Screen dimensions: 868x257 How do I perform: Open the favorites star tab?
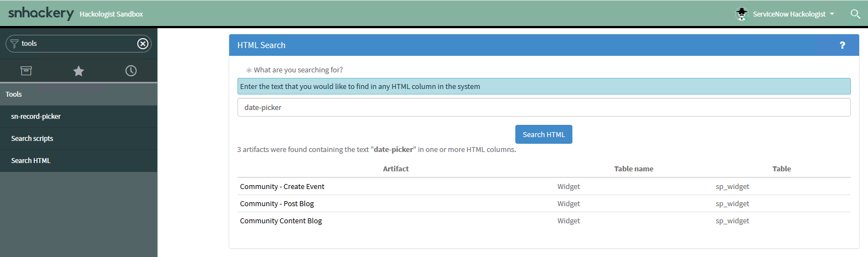click(x=79, y=71)
